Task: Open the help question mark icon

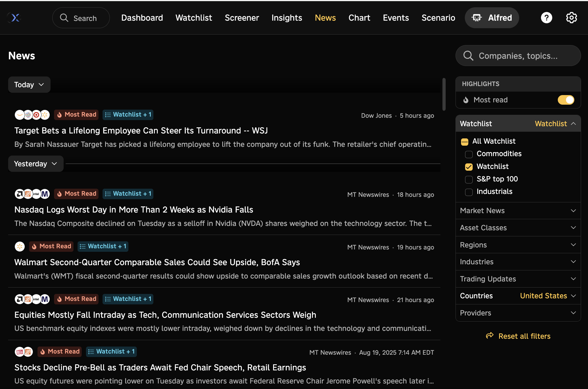Action: [x=546, y=18]
